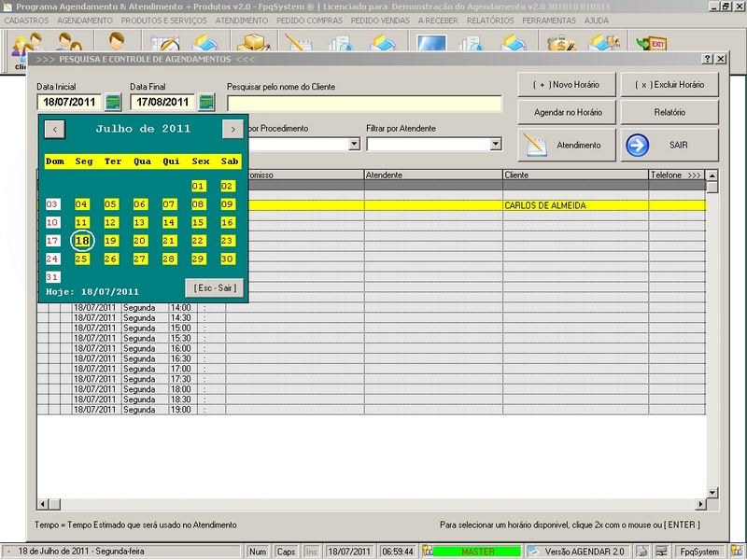Click the client name search field
Screen dimensions: 747x560
tap(364, 103)
